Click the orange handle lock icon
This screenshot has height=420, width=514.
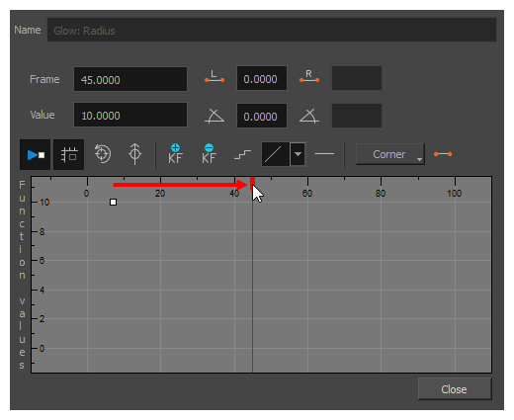point(443,154)
